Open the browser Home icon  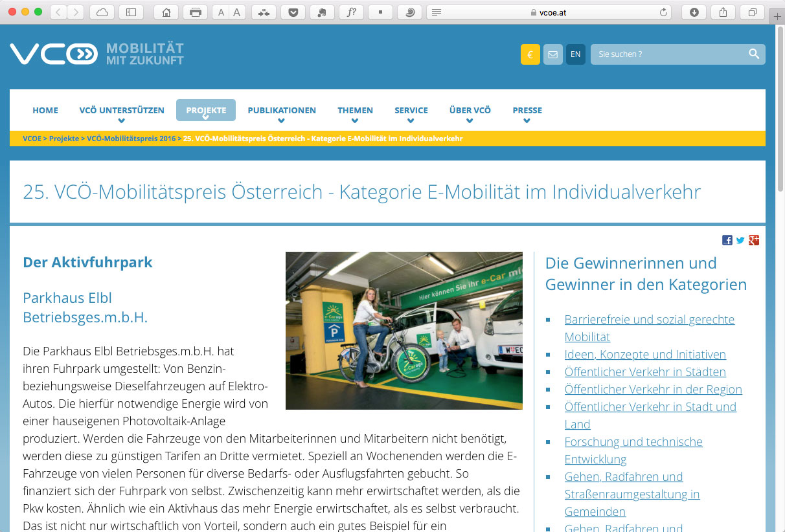pos(165,12)
